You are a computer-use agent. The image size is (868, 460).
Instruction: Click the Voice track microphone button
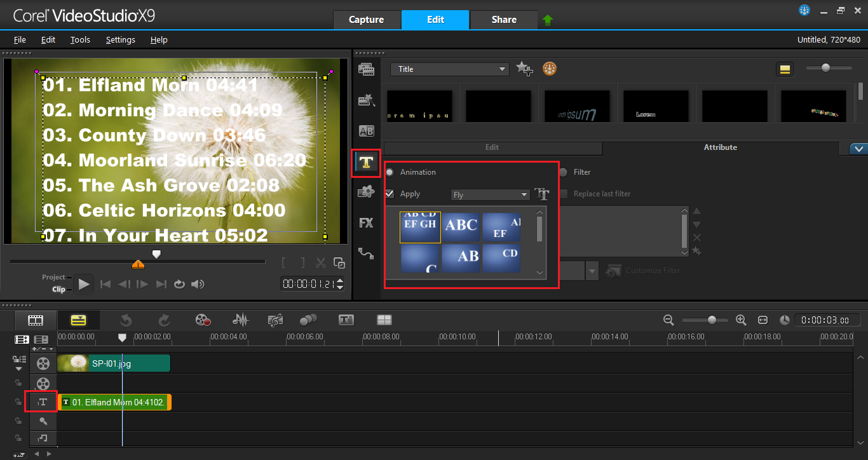point(43,421)
